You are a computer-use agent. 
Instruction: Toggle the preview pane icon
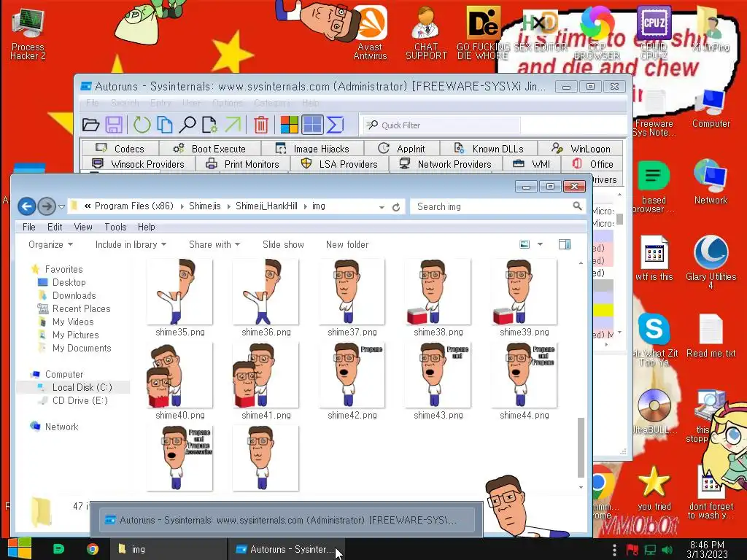pyautogui.click(x=565, y=245)
